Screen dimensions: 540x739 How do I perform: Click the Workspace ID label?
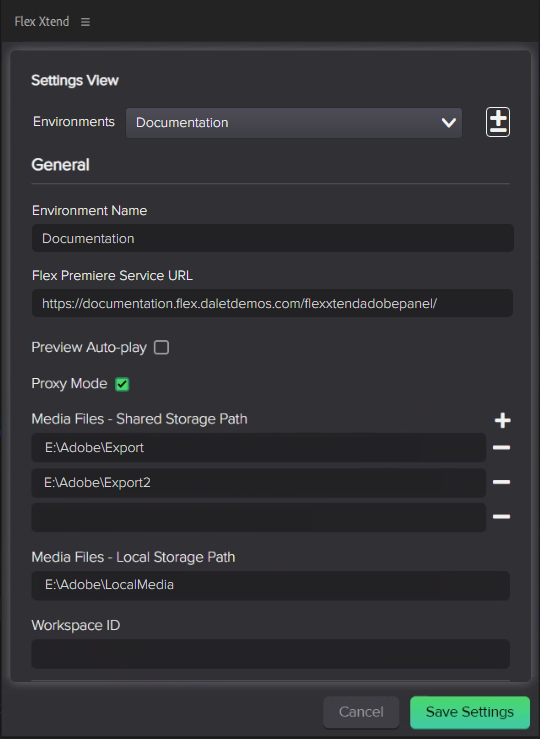point(76,625)
